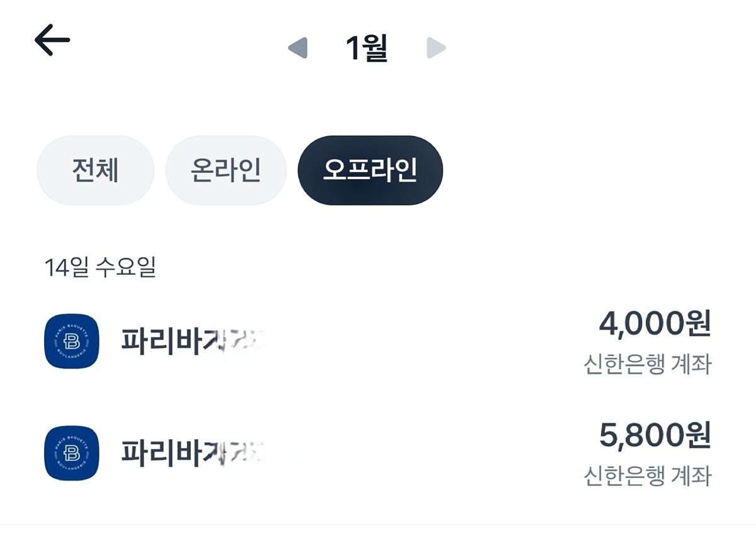Image resolution: width=756 pixels, height=533 pixels.
Task: Open the 1월 month title
Action: 367,48
